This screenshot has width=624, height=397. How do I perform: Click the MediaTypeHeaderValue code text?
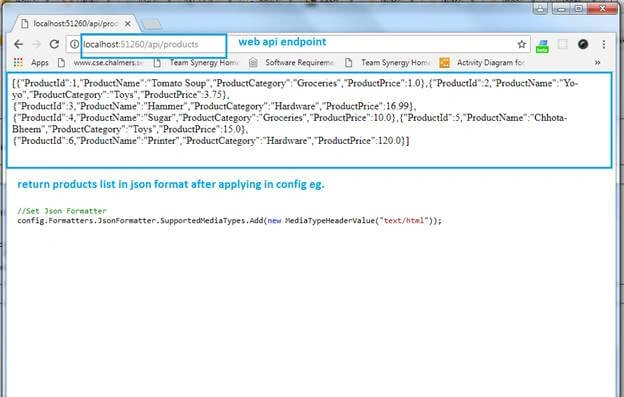point(330,220)
